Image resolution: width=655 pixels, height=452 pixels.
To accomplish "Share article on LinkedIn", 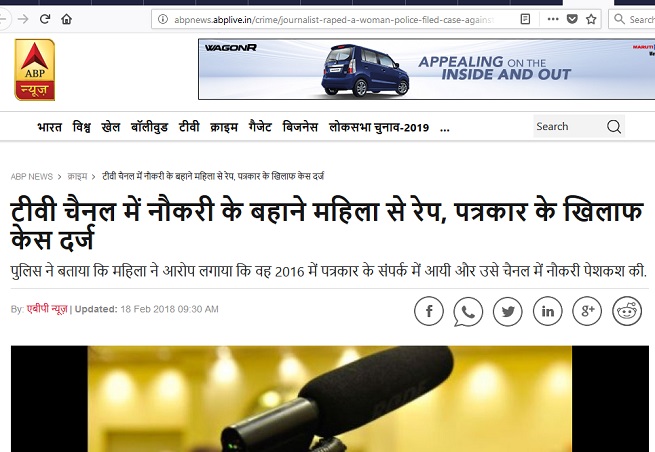I will pyautogui.click(x=548, y=311).
